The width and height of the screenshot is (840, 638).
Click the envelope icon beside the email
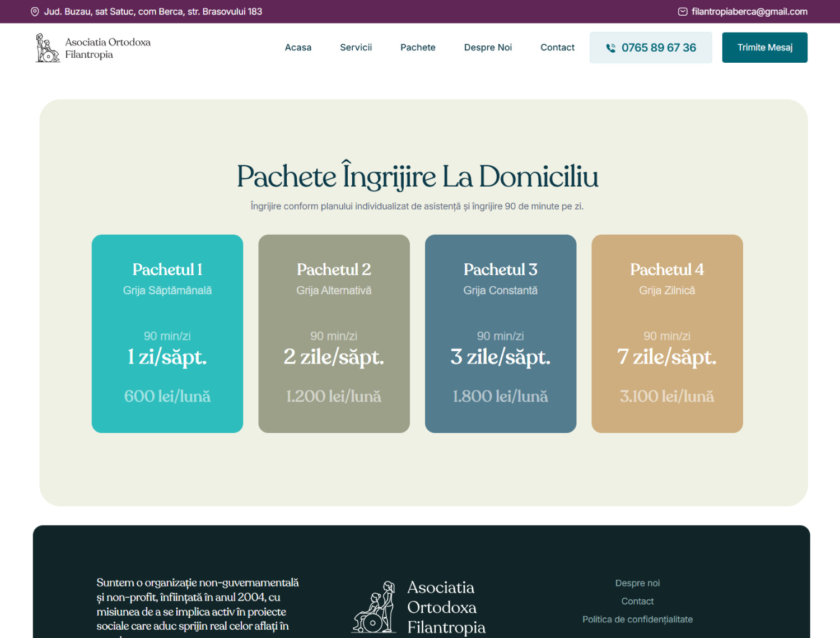pos(683,12)
